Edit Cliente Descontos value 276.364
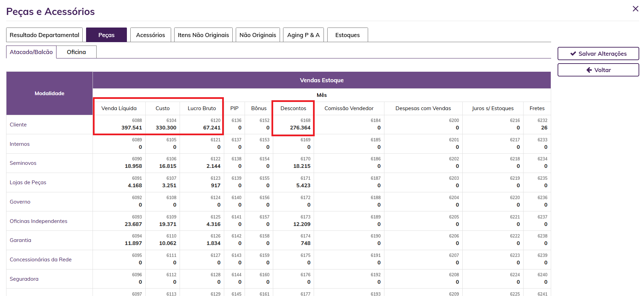644x296 pixels. [300, 128]
